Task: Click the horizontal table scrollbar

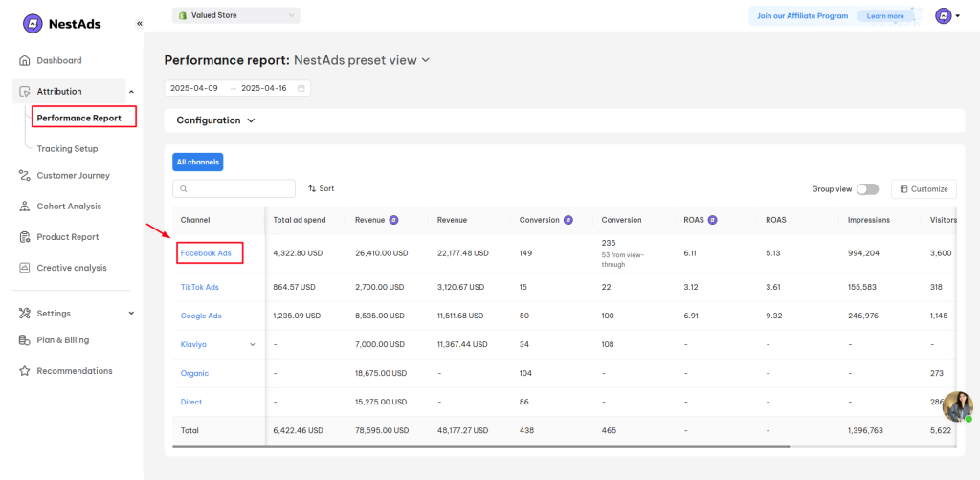Action: click(481, 447)
